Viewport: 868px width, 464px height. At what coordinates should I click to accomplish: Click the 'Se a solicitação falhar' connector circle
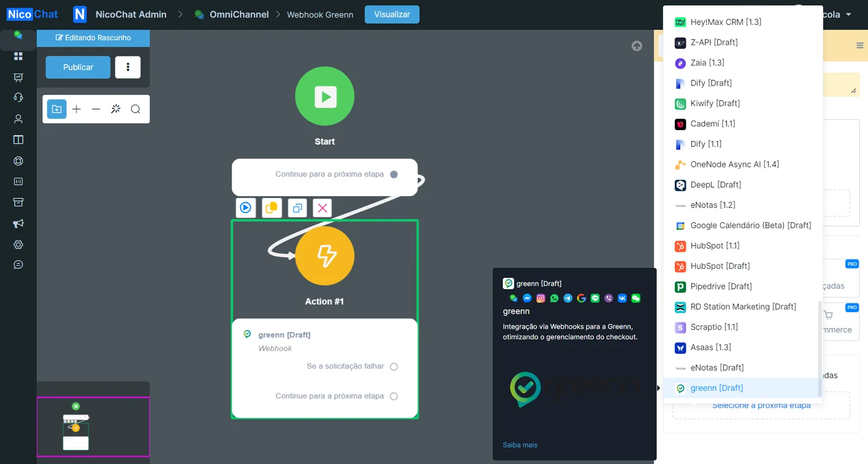(x=394, y=366)
